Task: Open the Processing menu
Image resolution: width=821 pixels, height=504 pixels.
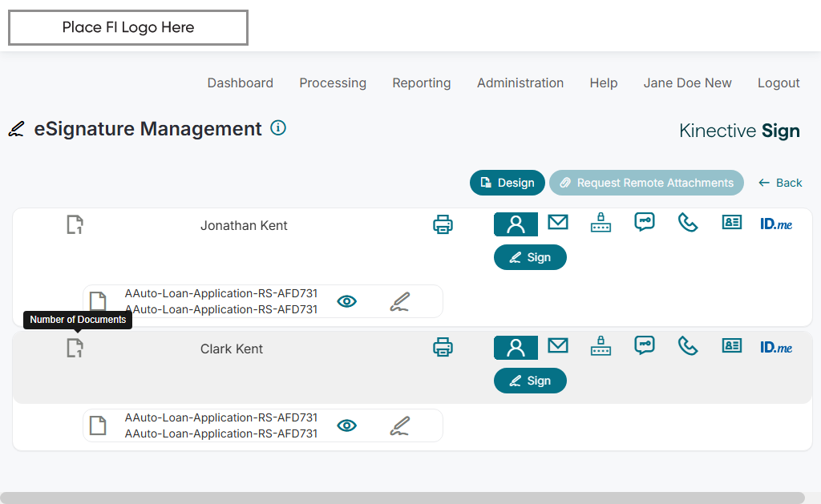Action: coord(333,83)
